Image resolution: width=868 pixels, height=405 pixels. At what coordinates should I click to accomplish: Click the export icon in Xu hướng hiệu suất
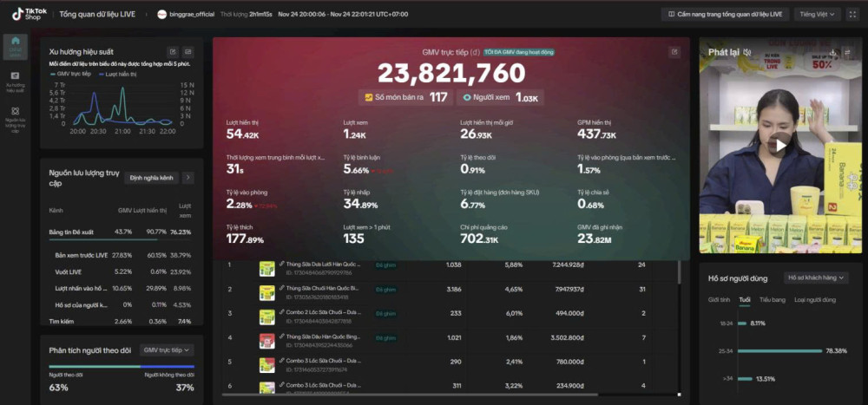coord(172,52)
